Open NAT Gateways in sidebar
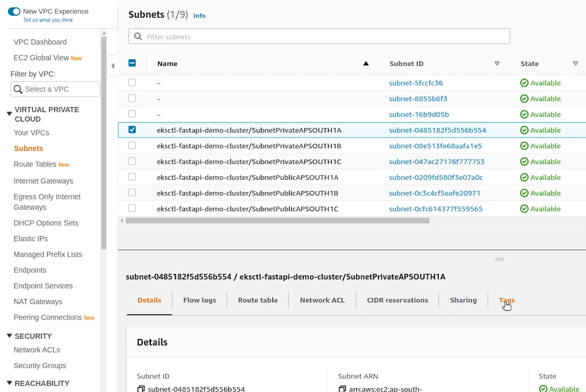The image size is (586, 392). click(38, 302)
